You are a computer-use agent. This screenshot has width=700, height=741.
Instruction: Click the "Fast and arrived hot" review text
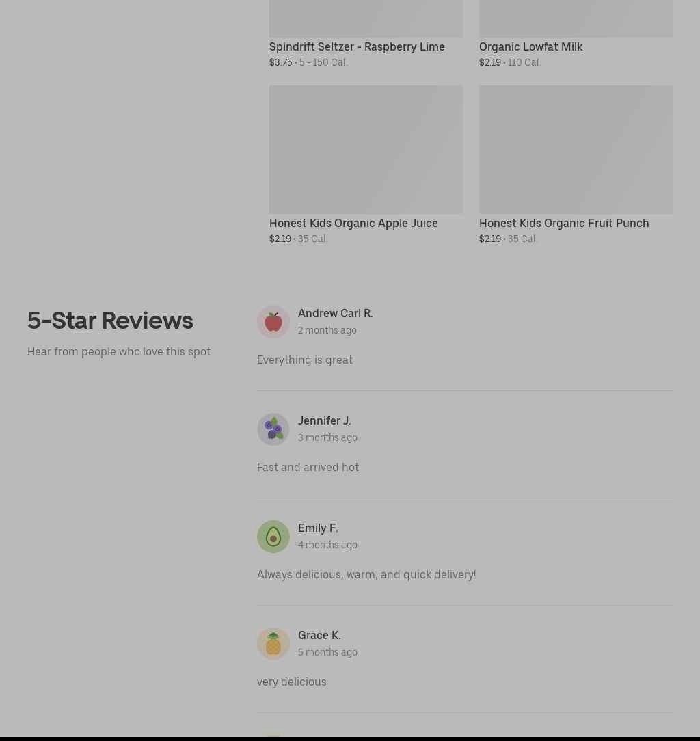coord(308,468)
